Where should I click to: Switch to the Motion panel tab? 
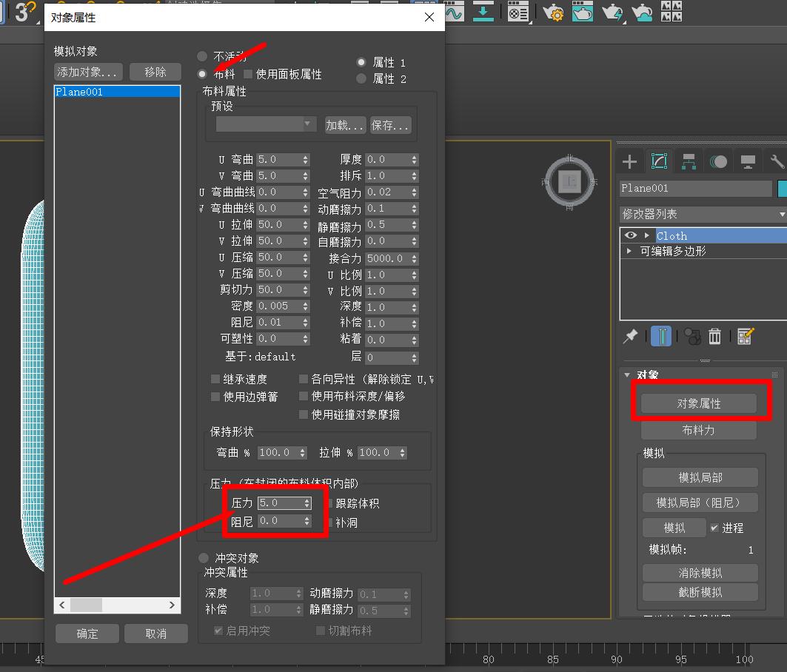[718, 161]
